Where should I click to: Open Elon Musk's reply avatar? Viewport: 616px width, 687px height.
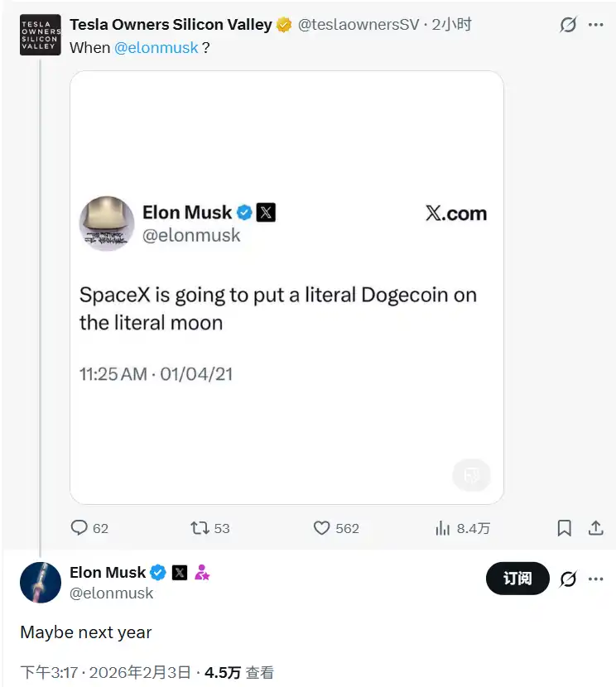coord(41,583)
